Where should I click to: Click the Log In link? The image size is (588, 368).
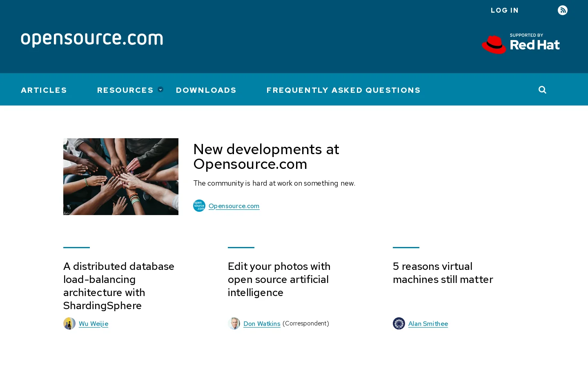tap(505, 10)
